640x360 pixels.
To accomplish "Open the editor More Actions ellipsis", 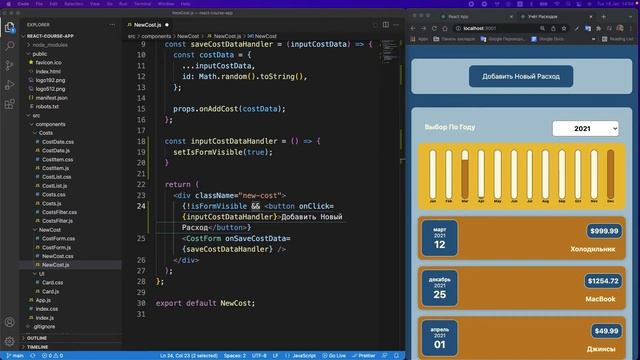I will click(x=396, y=24).
